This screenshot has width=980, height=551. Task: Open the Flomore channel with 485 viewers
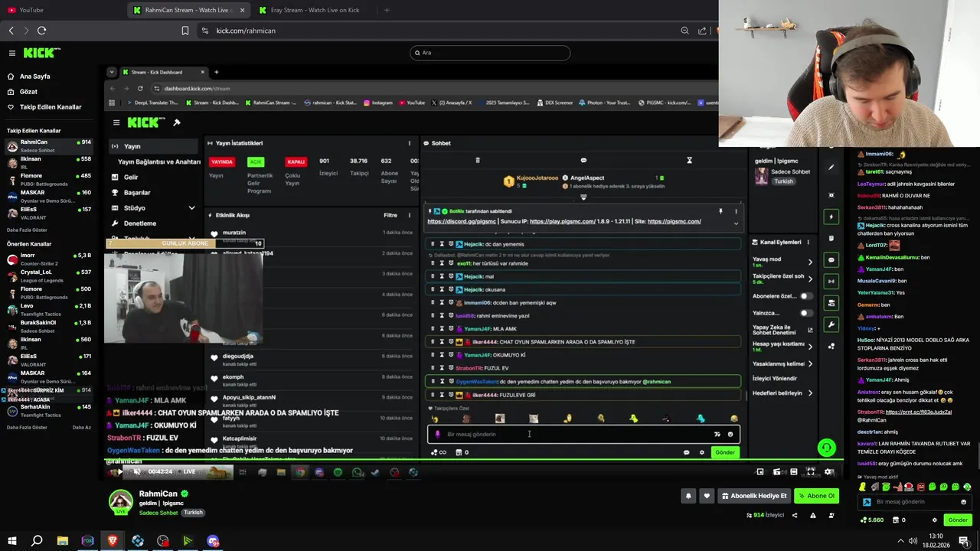point(49,179)
